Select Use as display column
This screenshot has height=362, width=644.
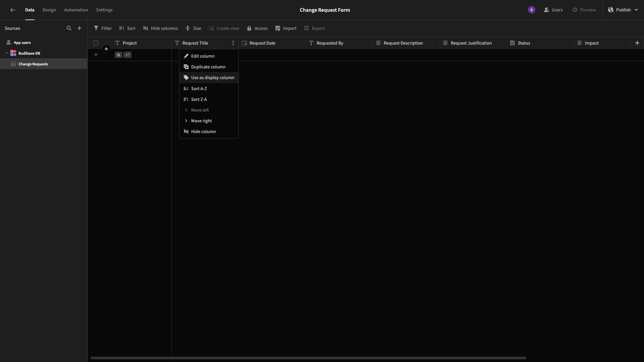pyautogui.click(x=209, y=78)
